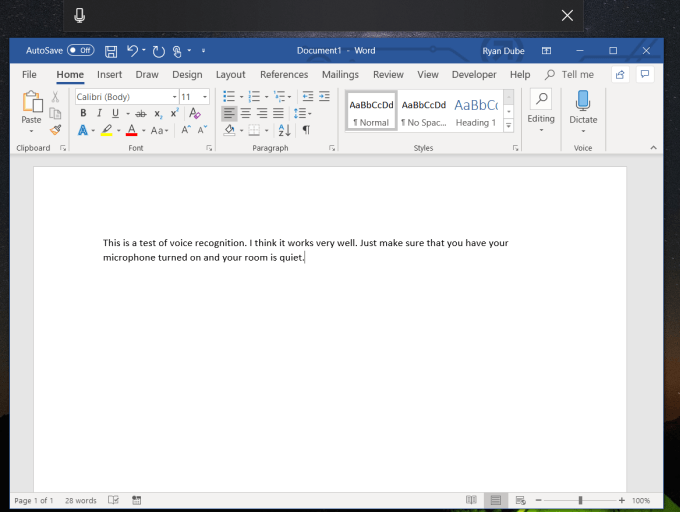Switch to the Developer tab
This screenshot has height=512, width=680.
474,75
